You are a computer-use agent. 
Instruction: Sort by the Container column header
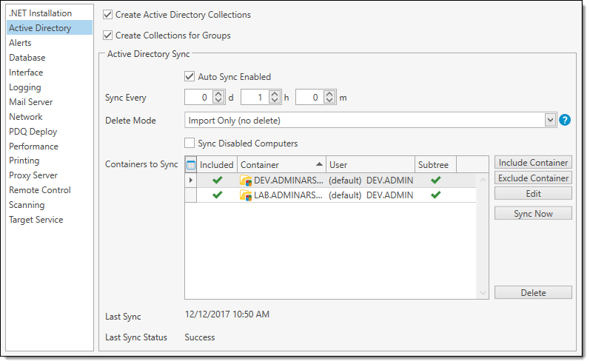pyautogui.click(x=281, y=165)
